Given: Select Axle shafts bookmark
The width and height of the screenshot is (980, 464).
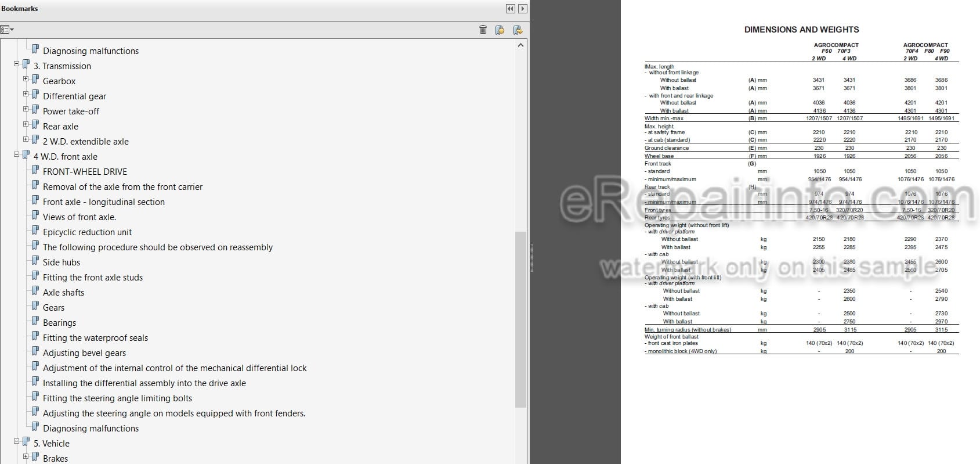Looking at the screenshot, I should [63, 293].
